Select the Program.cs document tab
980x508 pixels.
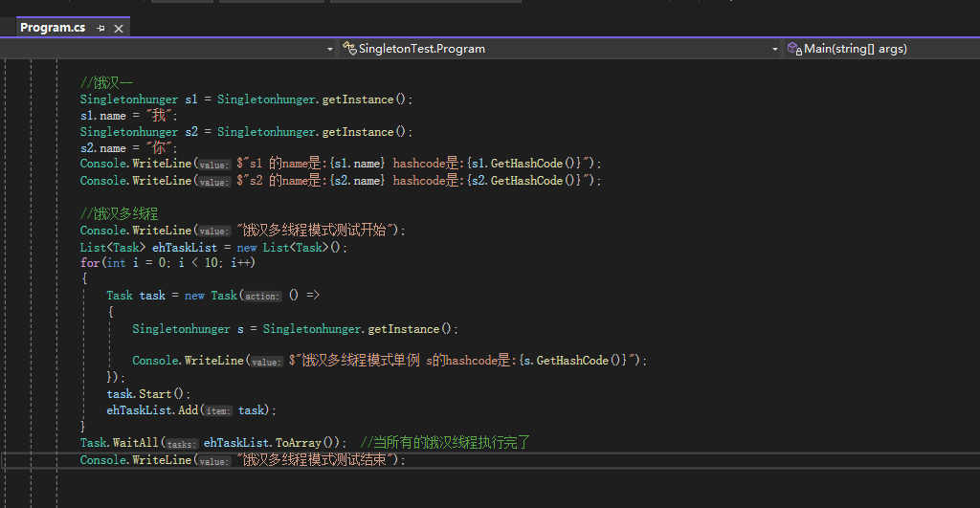click(53, 28)
